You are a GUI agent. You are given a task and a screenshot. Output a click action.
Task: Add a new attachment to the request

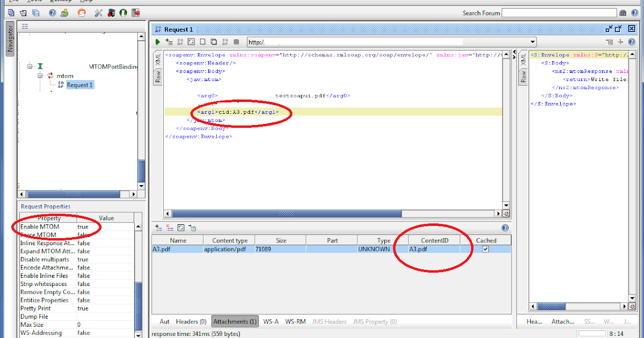point(158,227)
